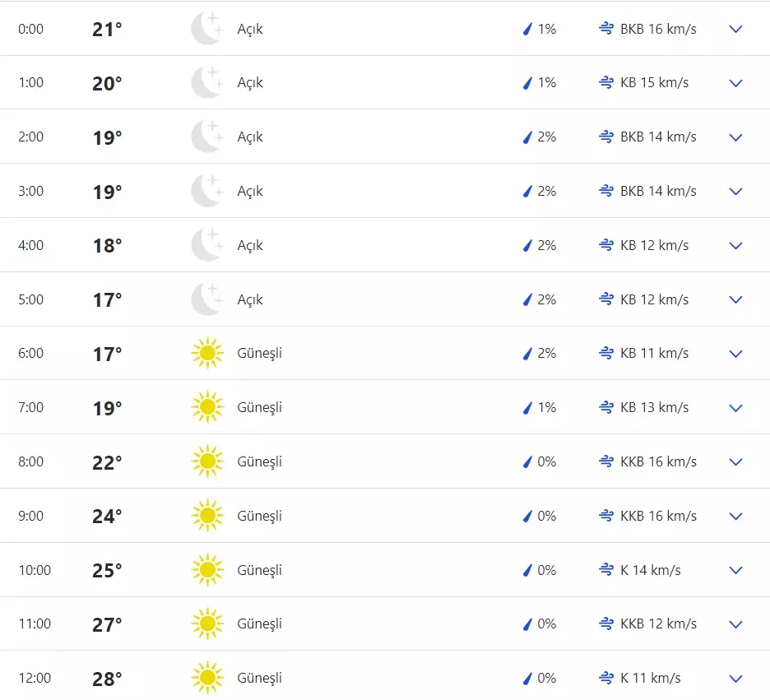Image resolution: width=770 pixels, height=700 pixels.
Task: Click the sun icon for 8:00
Action: pos(206,461)
